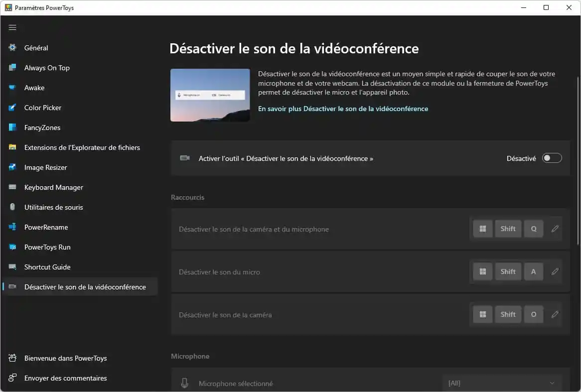This screenshot has height=392, width=581.
Task: Click the PowerToys Run icon
Action: pyautogui.click(x=12, y=247)
